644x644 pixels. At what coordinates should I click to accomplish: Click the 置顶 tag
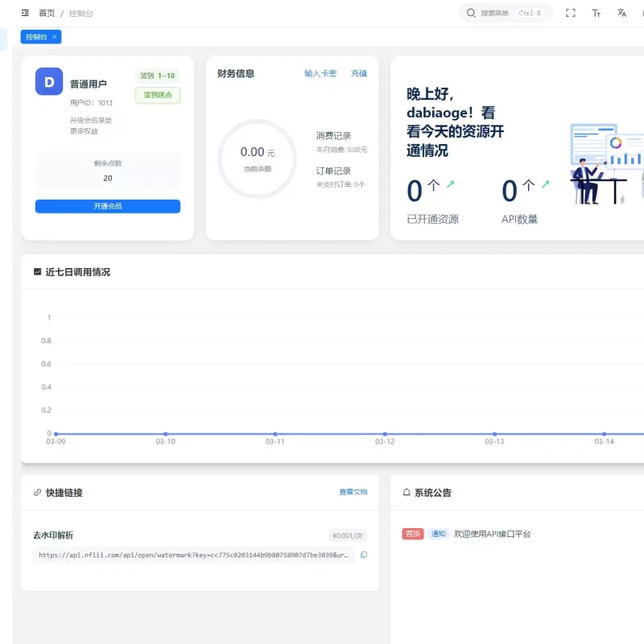click(x=413, y=534)
